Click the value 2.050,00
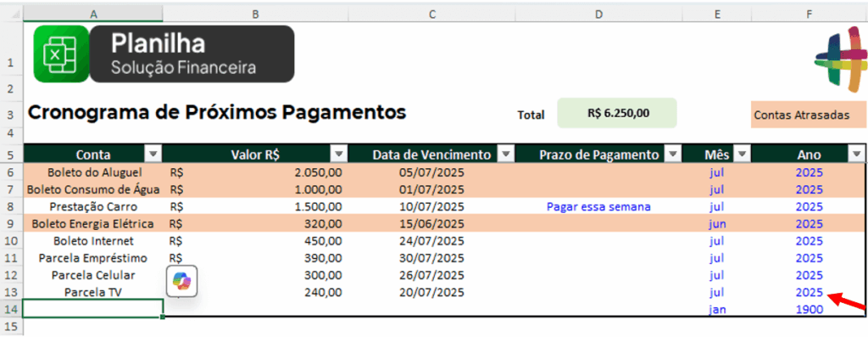Image resolution: width=868 pixels, height=337 pixels. [x=319, y=172]
